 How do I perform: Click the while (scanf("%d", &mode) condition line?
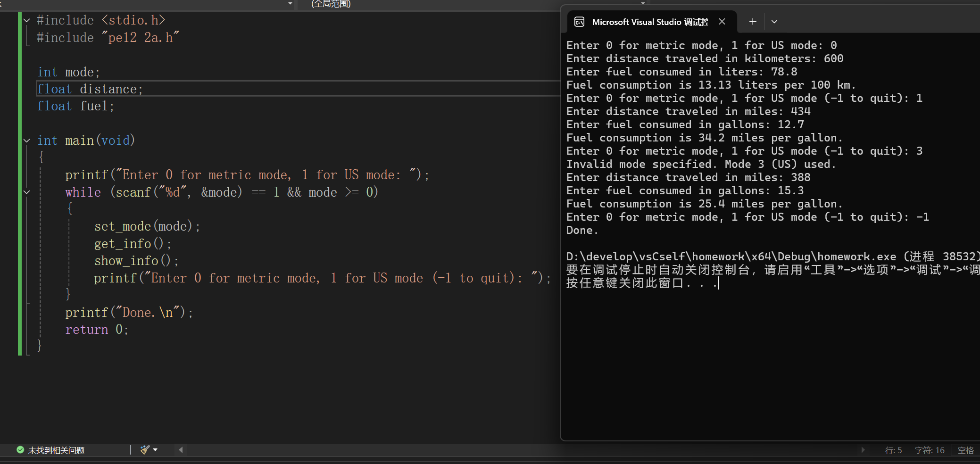222,192
